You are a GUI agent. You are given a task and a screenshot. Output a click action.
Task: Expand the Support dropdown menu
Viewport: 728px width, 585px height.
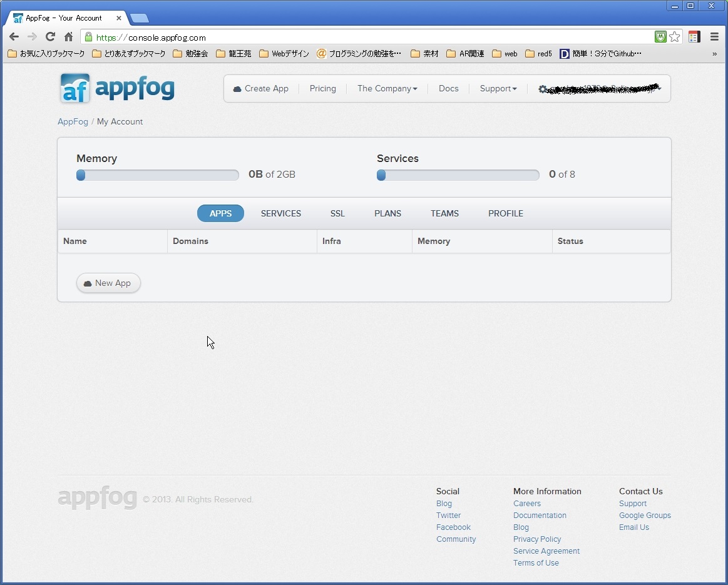pyautogui.click(x=498, y=89)
